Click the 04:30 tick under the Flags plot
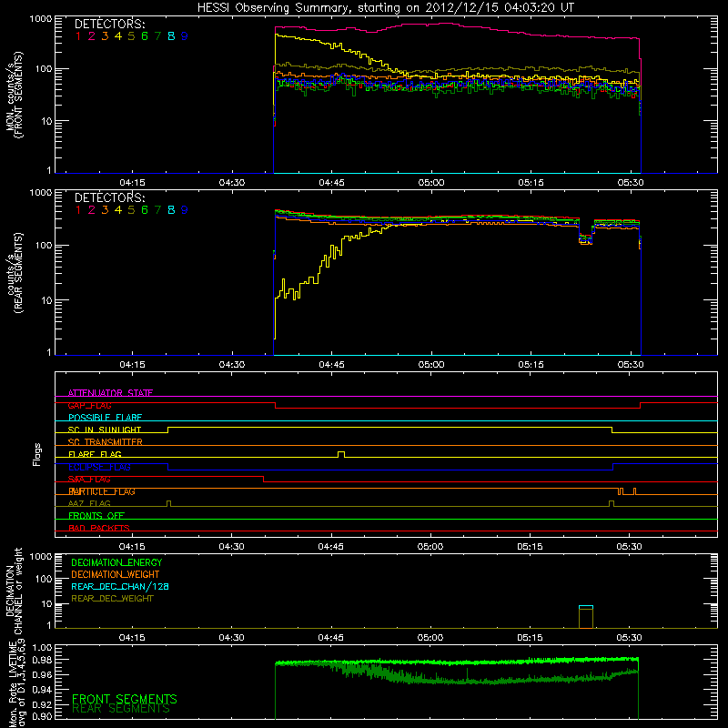 point(231,547)
